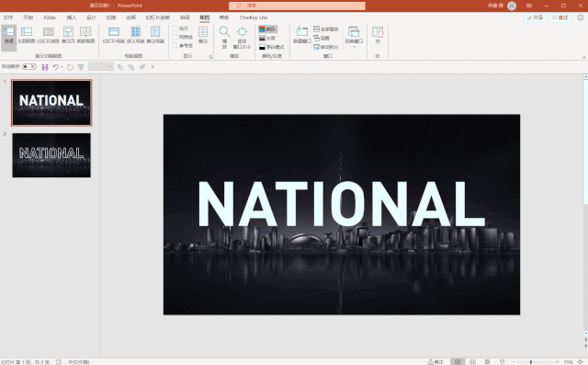Open Switch Windows (切换窗口) dropdown
588x365 pixels.
(354, 37)
